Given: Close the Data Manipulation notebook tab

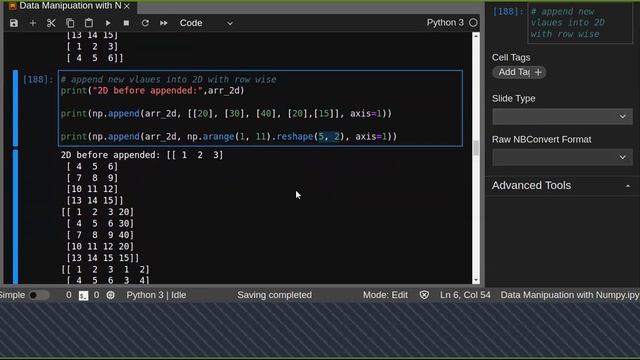Looking at the screenshot, I should pos(127,6).
